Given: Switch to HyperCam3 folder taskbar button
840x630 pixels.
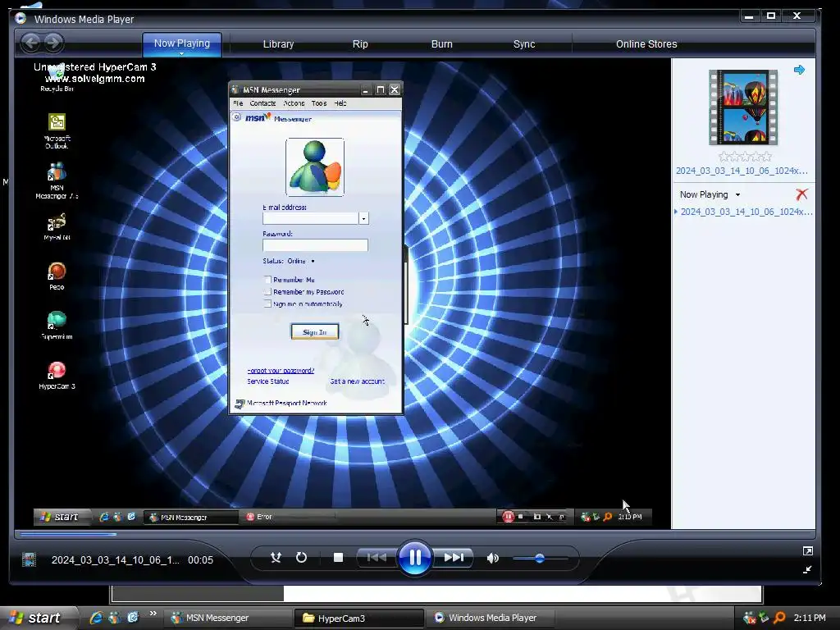Looking at the screenshot, I should pos(359,619).
